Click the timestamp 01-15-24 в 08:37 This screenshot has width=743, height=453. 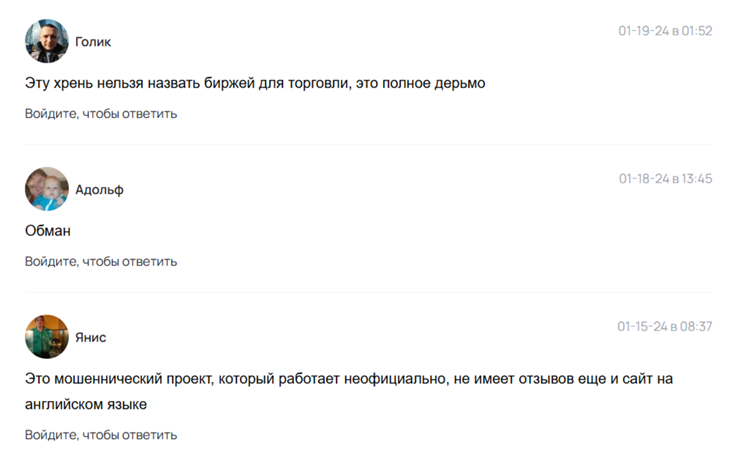[x=665, y=326]
